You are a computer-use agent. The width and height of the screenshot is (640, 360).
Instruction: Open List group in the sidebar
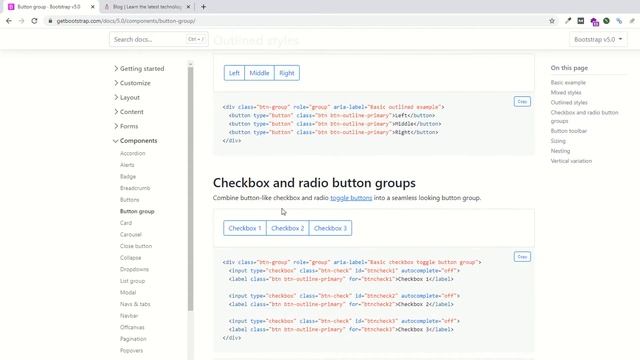132,281
